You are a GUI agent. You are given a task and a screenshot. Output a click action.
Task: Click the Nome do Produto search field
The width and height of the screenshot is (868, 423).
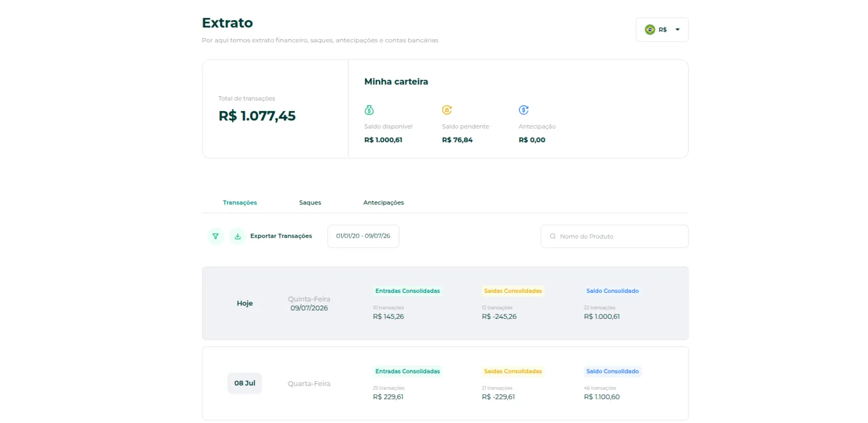[615, 236]
